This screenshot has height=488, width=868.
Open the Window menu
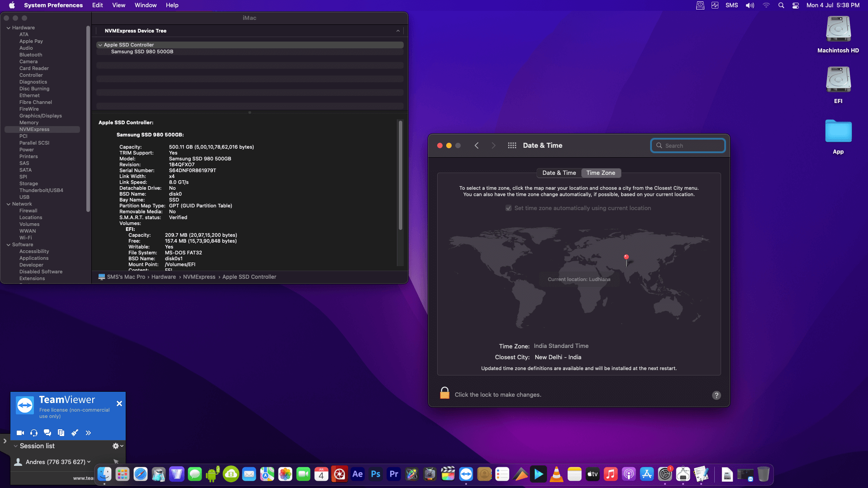tap(146, 5)
